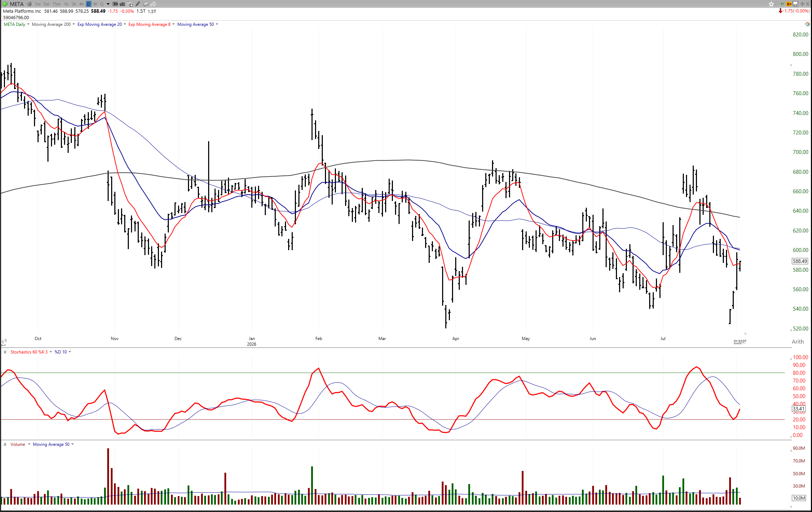Expand the %D 10 dropdown arrow
The height and width of the screenshot is (512, 812).
click(70, 352)
